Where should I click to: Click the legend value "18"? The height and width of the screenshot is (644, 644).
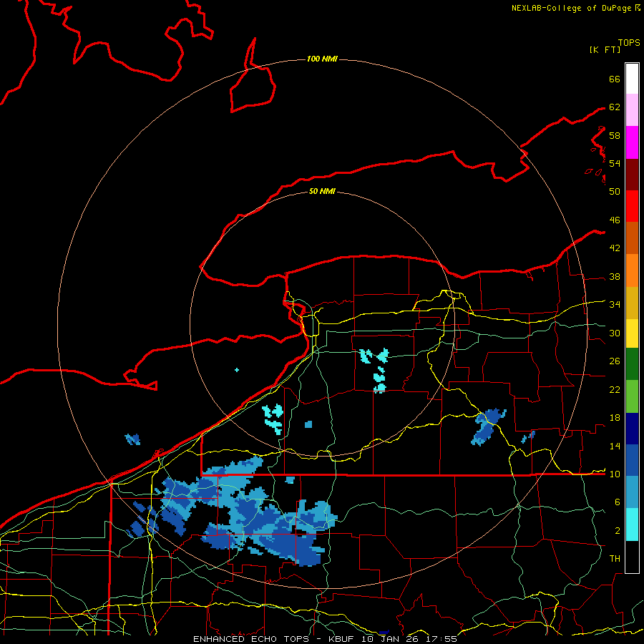(x=615, y=418)
